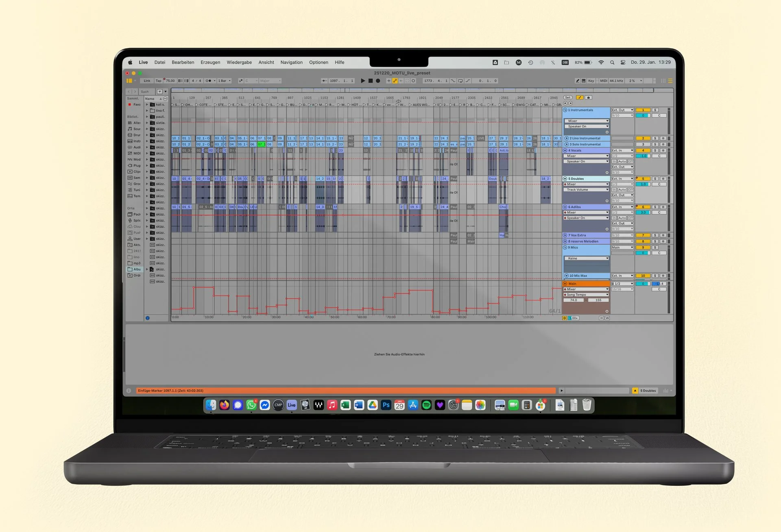Arm recording on the 6 Adlibs track

pos(663,207)
